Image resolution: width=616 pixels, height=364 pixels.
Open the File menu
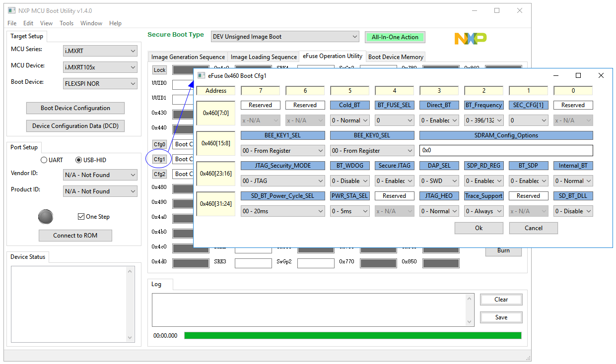point(12,23)
